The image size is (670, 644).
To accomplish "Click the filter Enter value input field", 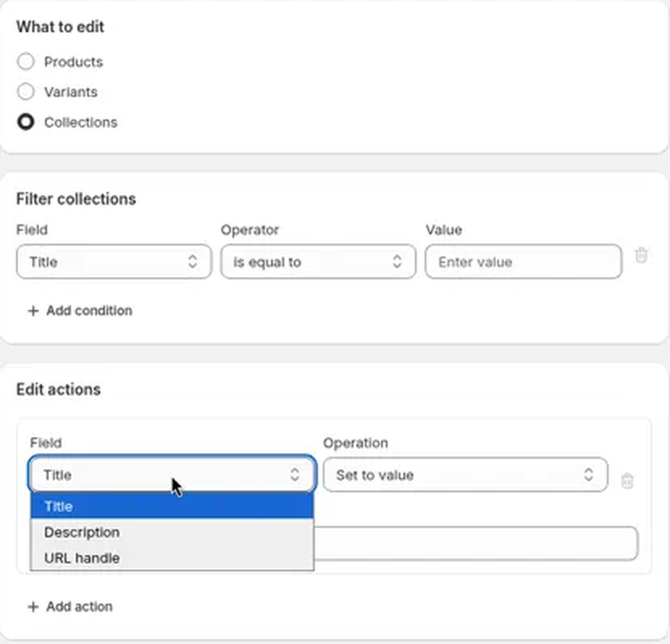I will pyautogui.click(x=523, y=261).
